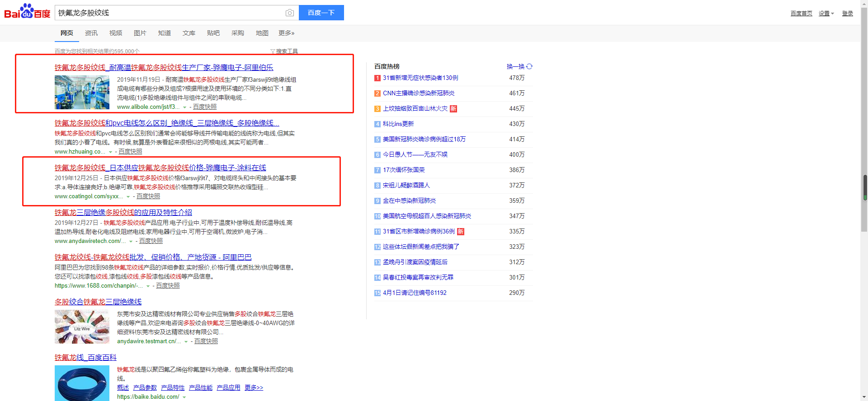Open 百度快照 for alibole.com result
The width and height of the screenshot is (868, 401).
pos(205,107)
